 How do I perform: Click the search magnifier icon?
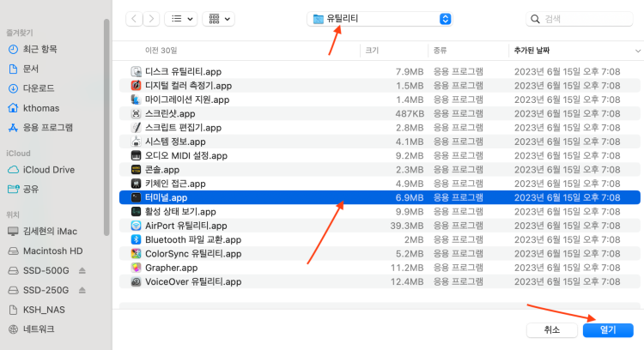click(x=535, y=19)
